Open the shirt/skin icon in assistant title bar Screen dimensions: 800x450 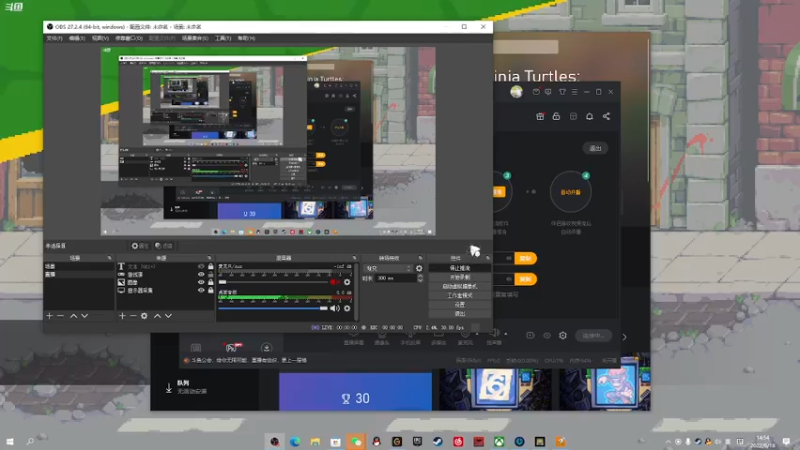click(562, 92)
